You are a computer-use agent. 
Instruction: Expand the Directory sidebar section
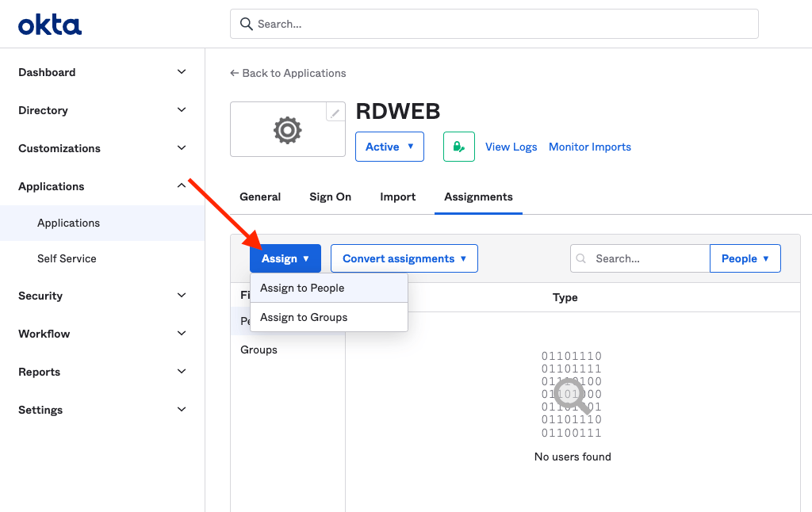(182, 110)
